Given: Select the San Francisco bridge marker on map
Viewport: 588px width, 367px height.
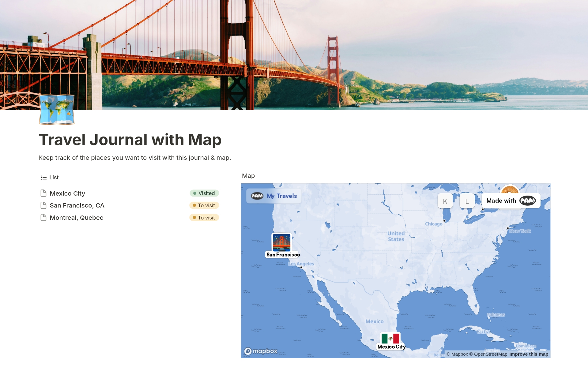Looking at the screenshot, I should (x=282, y=243).
